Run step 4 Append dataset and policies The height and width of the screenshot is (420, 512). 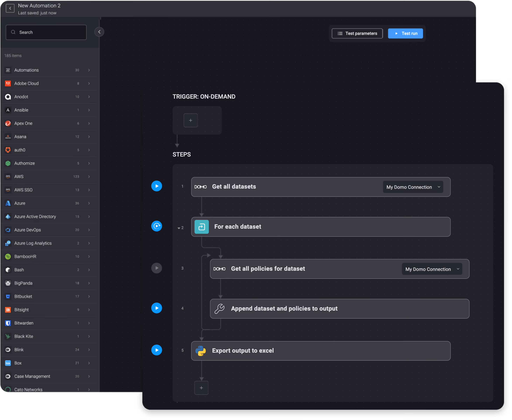point(157,308)
